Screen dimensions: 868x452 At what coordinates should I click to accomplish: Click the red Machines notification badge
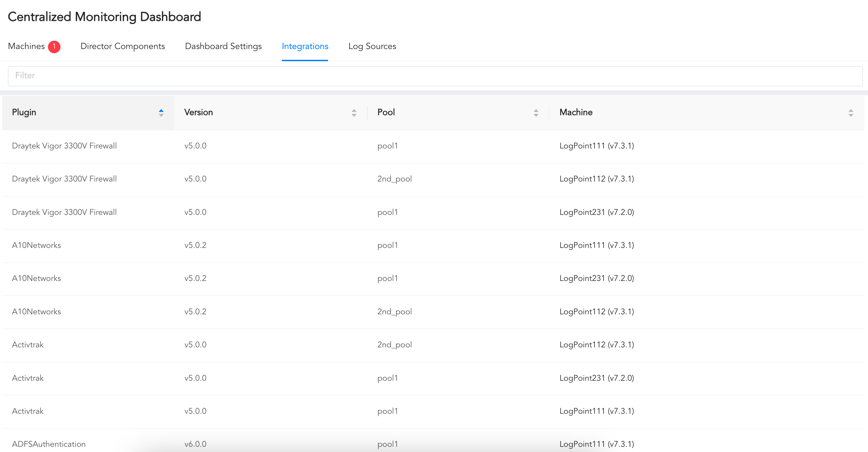(x=55, y=46)
